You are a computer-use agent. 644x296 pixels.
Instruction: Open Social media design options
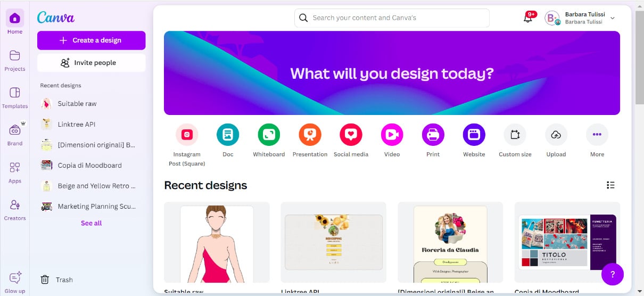[x=351, y=135]
